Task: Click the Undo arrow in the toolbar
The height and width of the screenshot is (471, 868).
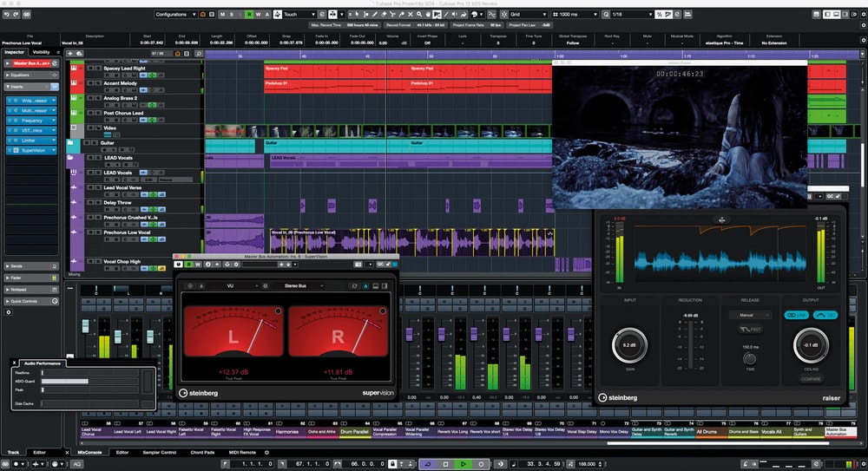Action: pos(7,15)
